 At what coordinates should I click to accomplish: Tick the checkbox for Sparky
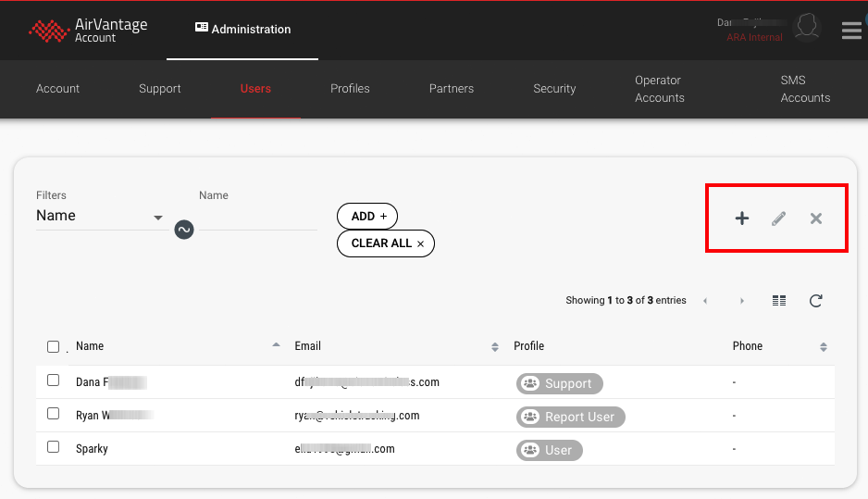coord(53,447)
